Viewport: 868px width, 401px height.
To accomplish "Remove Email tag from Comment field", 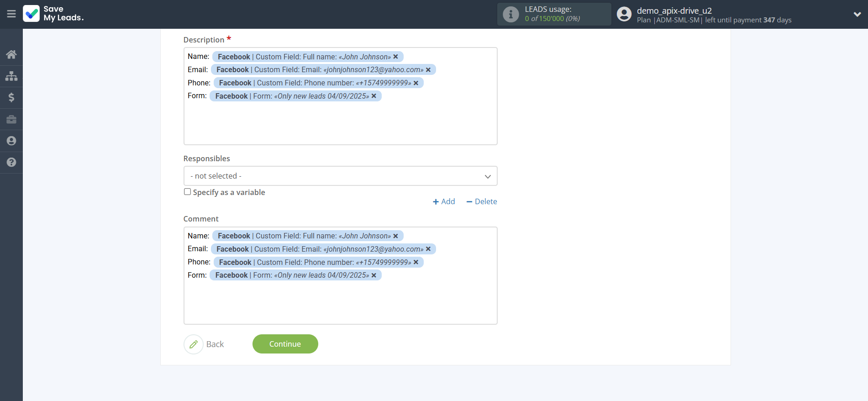I will 428,249.
